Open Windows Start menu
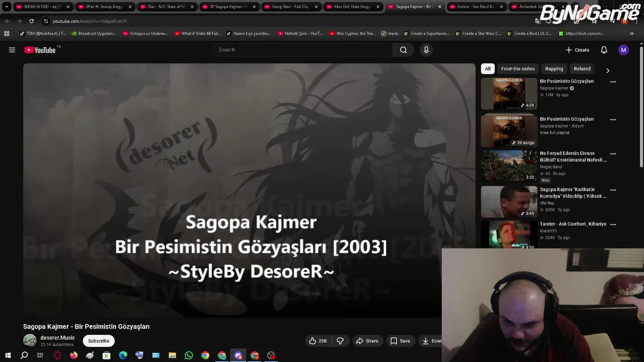 point(8,355)
